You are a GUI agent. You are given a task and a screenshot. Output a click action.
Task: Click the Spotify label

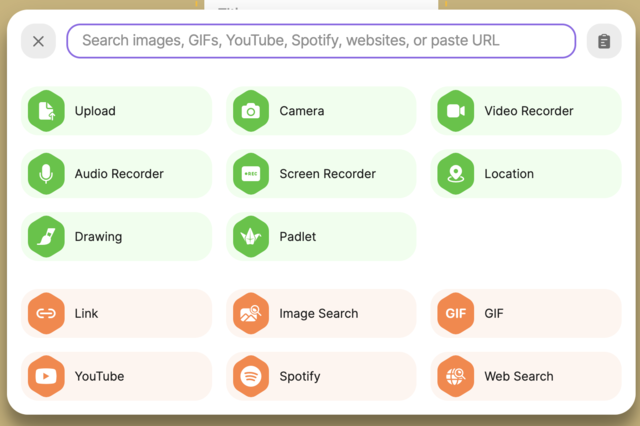click(x=300, y=376)
